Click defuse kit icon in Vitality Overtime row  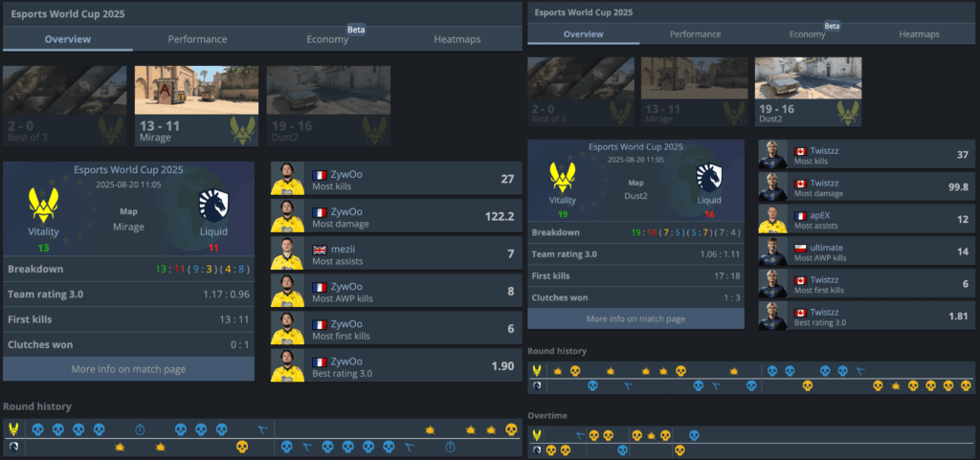click(580, 435)
